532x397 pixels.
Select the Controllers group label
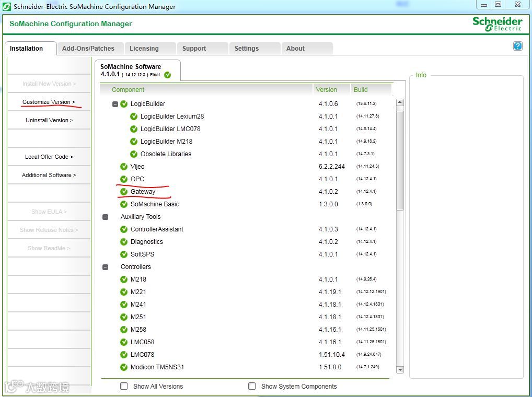click(x=136, y=267)
